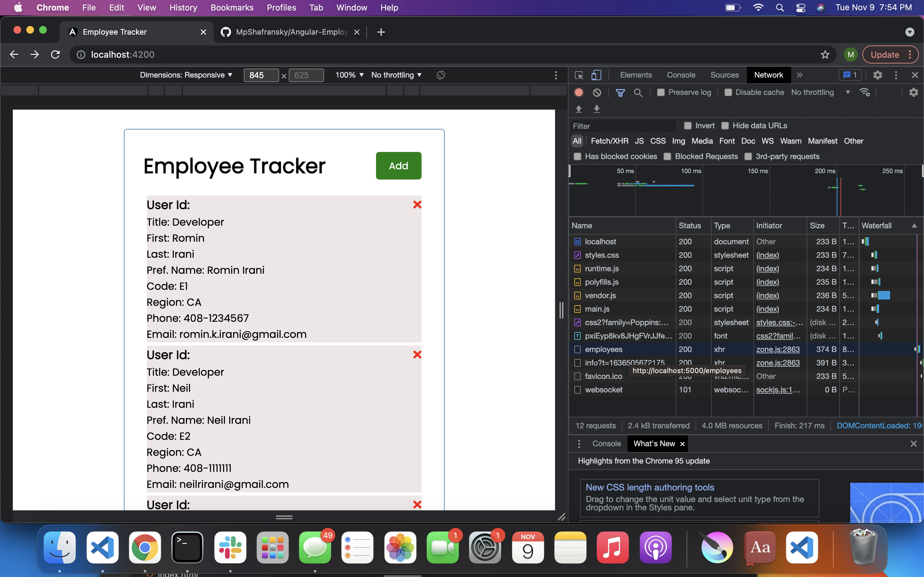This screenshot has width=924, height=577.
Task: Click the Add button in Employee Tracker
Action: click(398, 165)
